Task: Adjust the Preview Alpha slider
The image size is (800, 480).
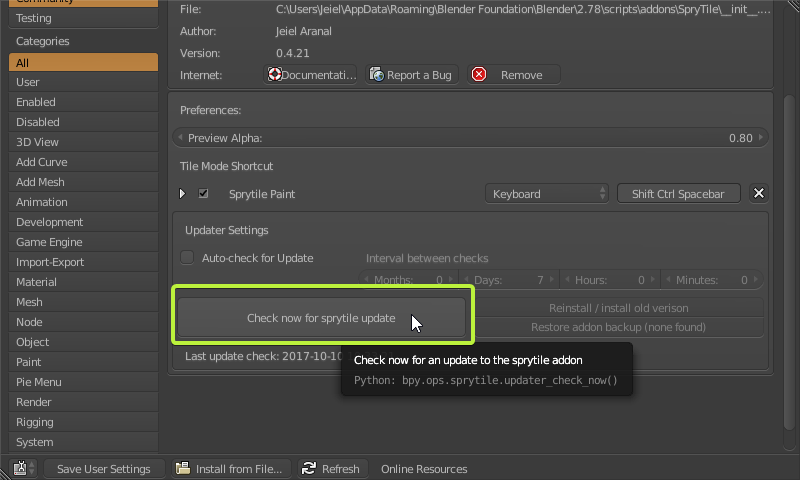Action: [x=470, y=138]
